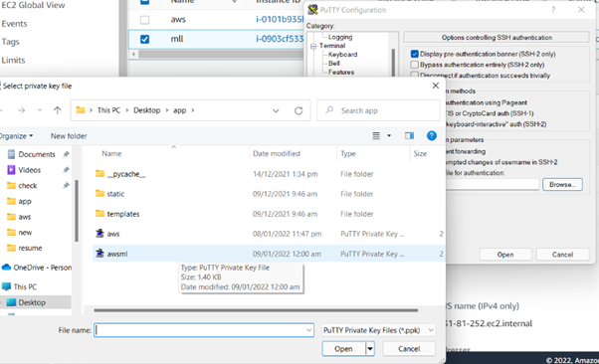This screenshot has width=599, height=364.
Task: Toggle Bypass authentication entirely checkbox
Action: (415, 65)
